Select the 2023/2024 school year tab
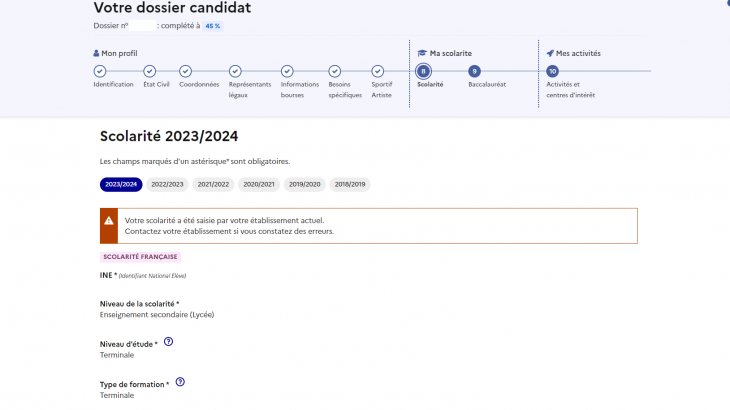Viewport: 730px width, 410px height. click(x=121, y=184)
